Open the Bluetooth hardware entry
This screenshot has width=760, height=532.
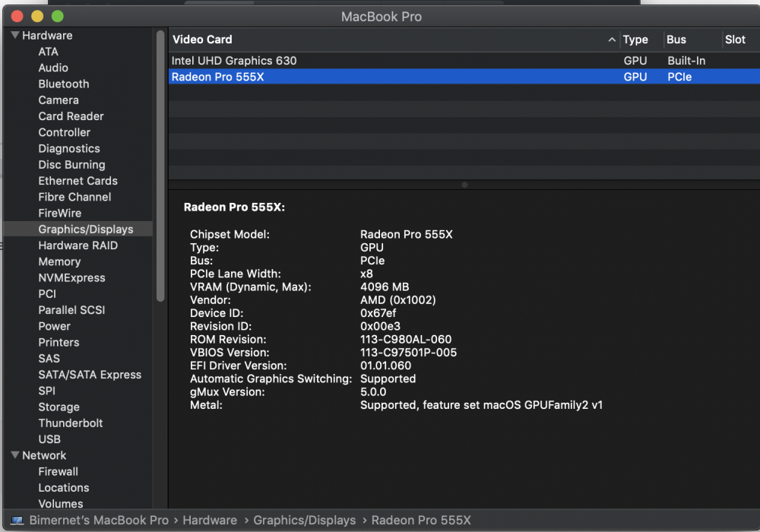tap(64, 84)
